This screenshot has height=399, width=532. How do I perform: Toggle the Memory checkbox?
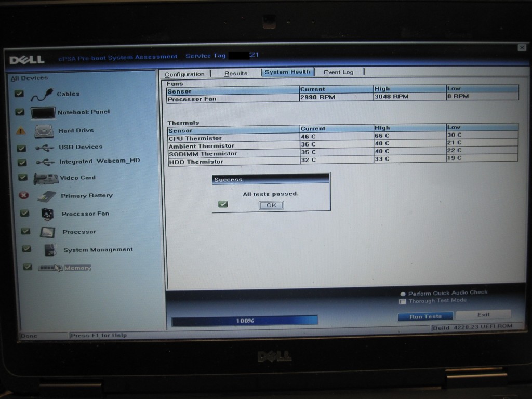point(28,267)
